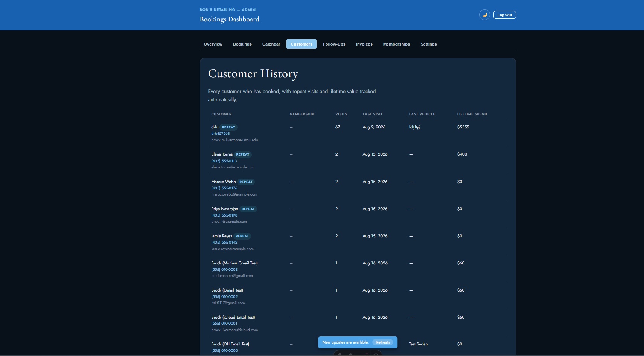Click the REPEAT badge beside Marcus Webb

246,182
